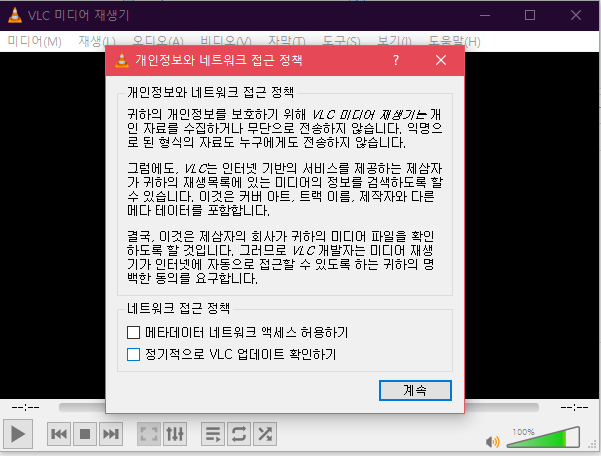Viewport: 601px width, 456px height.
Task: Open extended settings equalizer icon
Action: tap(175, 434)
